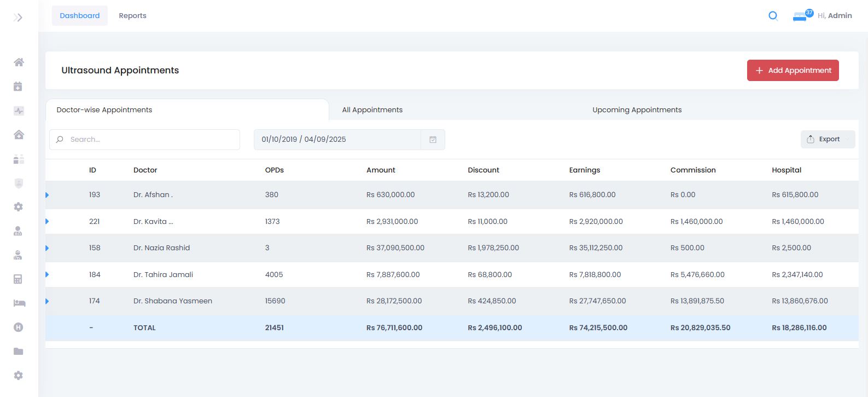Click the OPDs value 15690
This screenshot has width=868, height=397.
275,301
